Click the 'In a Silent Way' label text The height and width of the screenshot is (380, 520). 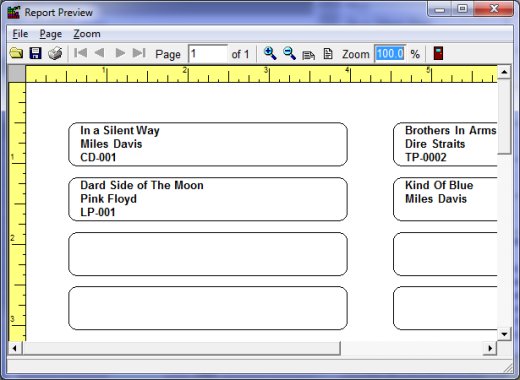pos(120,130)
